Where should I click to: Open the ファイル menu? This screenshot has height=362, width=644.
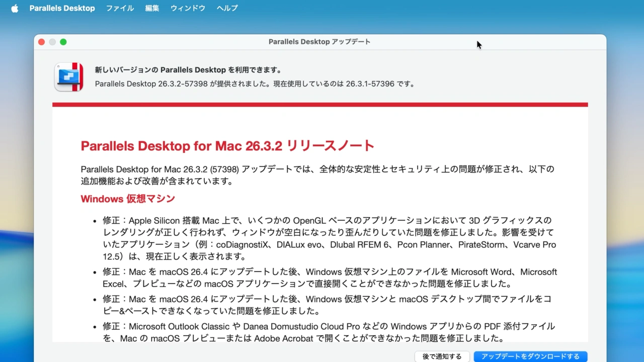click(120, 8)
